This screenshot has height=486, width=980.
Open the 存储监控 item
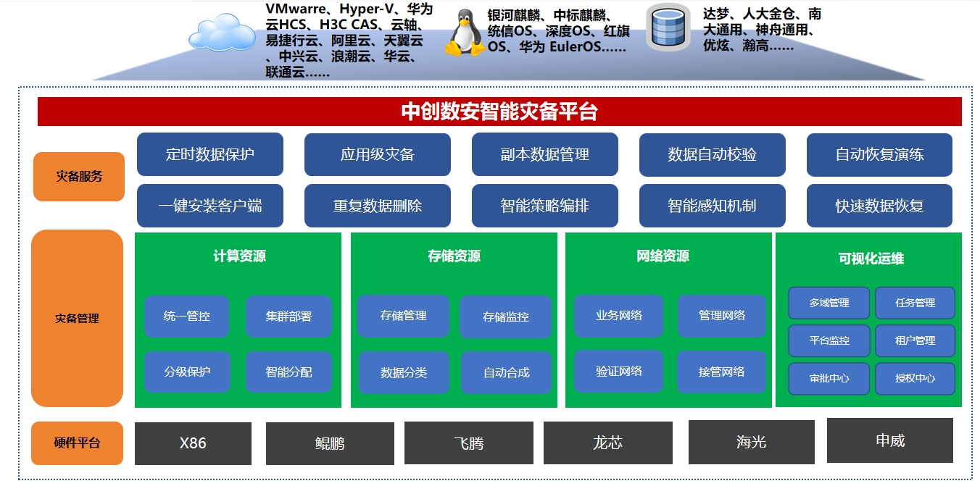506,317
